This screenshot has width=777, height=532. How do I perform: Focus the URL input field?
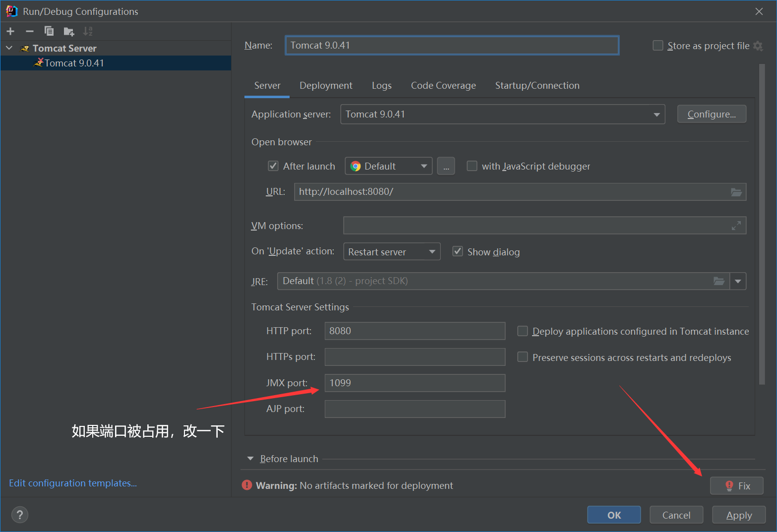click(x=520, y=192)
